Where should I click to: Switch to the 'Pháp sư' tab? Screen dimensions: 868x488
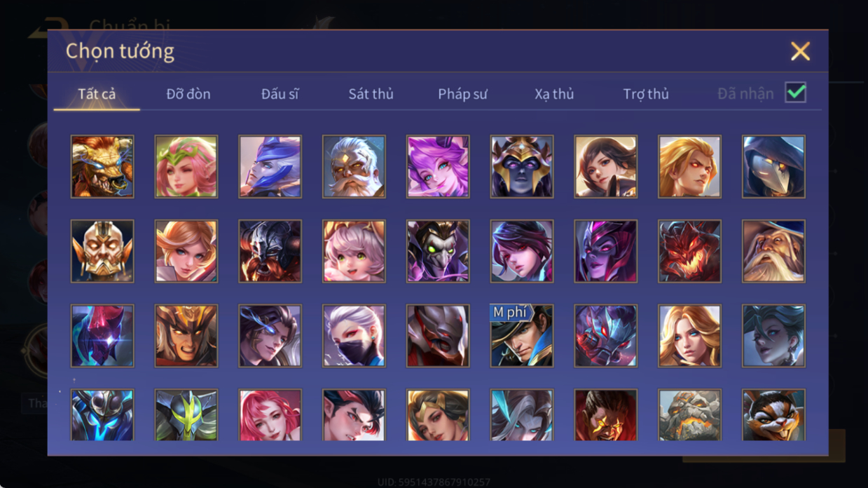[462, 94]
